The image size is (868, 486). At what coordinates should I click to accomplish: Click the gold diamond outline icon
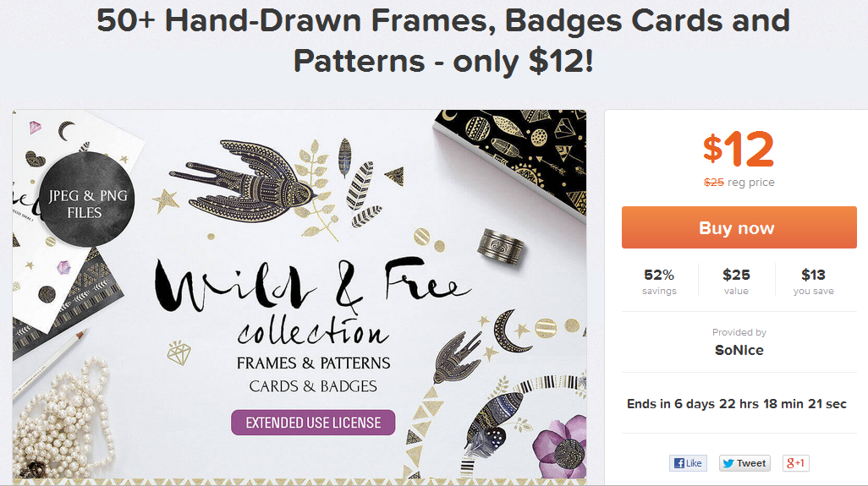pos(179,352)
